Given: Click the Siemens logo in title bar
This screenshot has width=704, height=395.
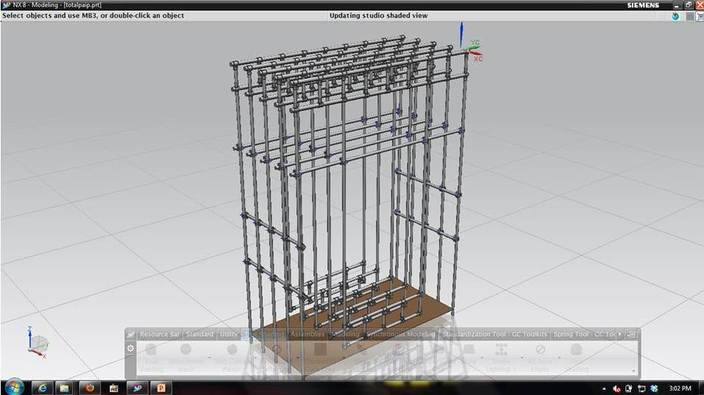Looking at the screenshot, I should tap(643, 5).
